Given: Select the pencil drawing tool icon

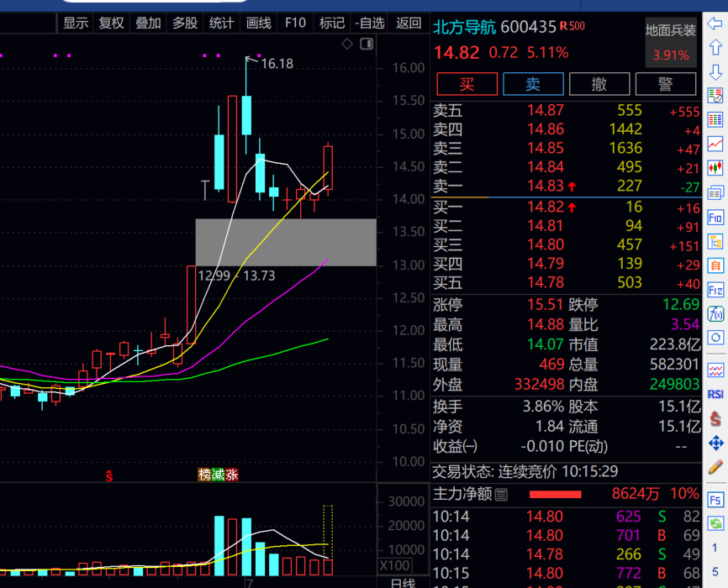Looking at the screenshot, I should 715,467.
